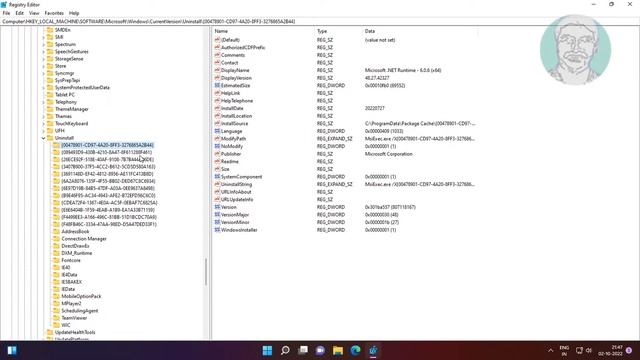
Task: Expand the Spectrum key
Action: (43, 44)
